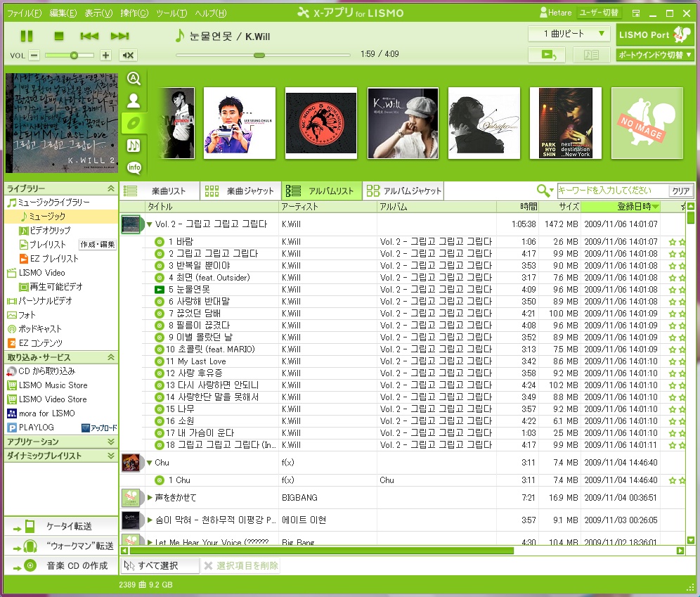
Task: Collapse the ライブラリー panel section
Action: tap(111, 189)
